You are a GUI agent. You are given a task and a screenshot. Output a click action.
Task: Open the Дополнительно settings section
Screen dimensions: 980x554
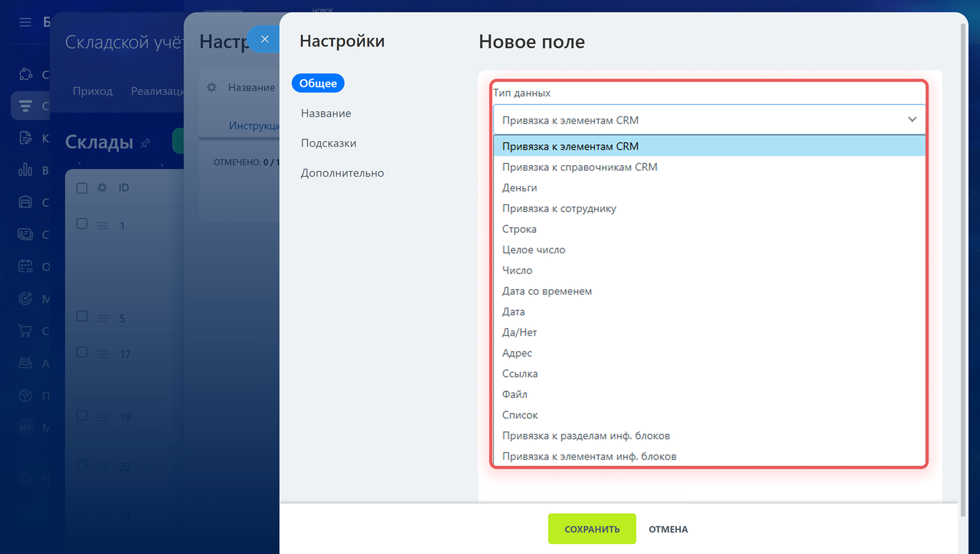pyautogui.click(x=342, y=173)
